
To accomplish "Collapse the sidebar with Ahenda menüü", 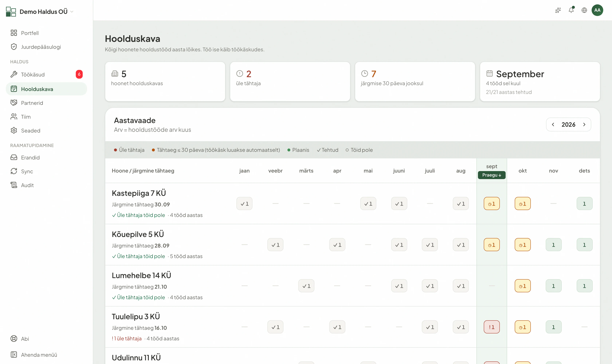I will [x=46, y=355].
